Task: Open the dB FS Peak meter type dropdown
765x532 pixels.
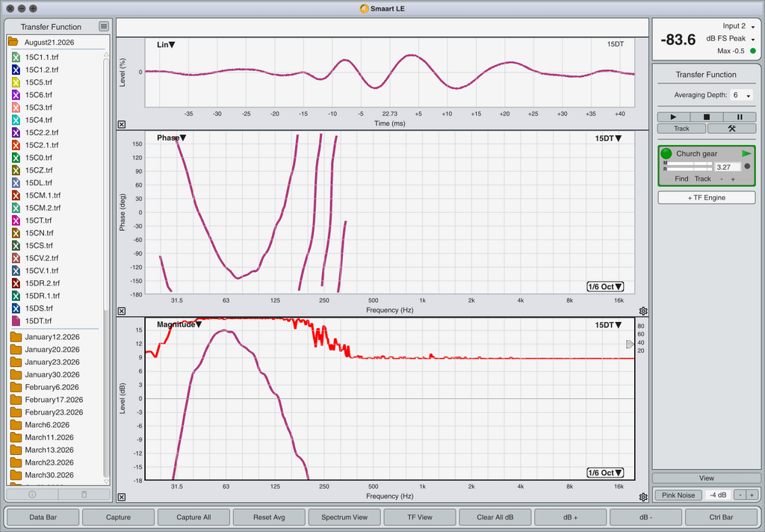Action: tap(731, 39)
